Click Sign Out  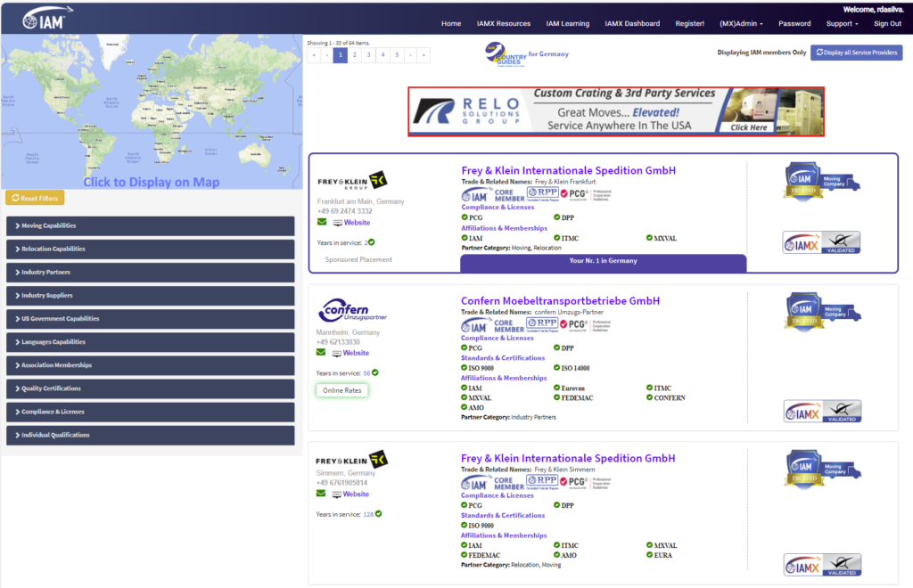[x=887, y=24]
